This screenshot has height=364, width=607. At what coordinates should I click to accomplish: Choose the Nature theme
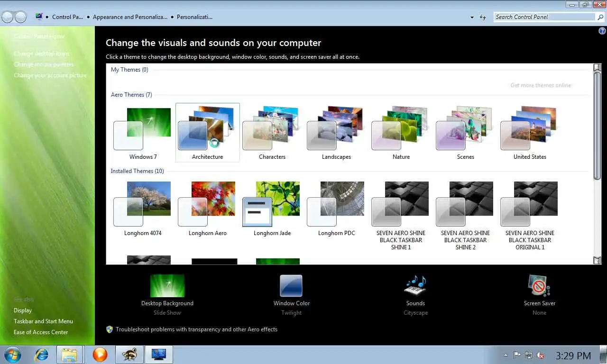[401, 133]
